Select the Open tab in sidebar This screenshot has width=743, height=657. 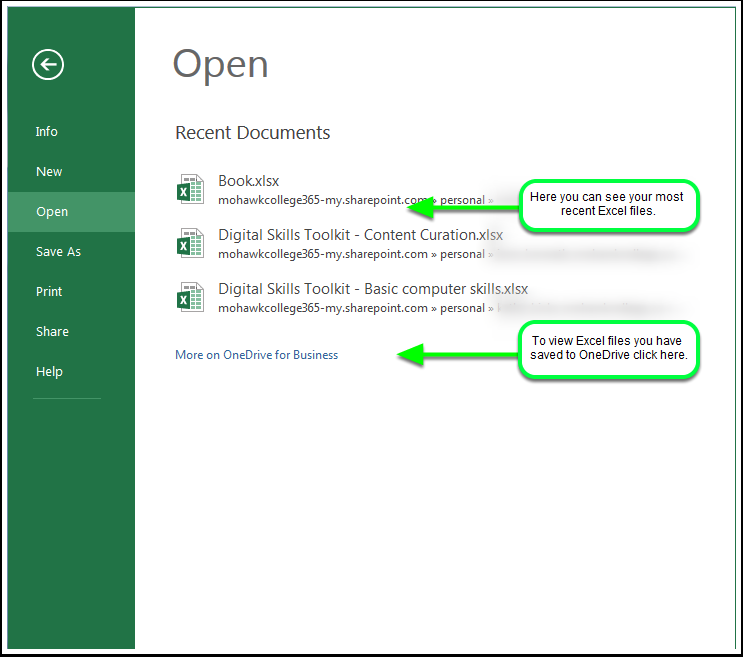point(52,212)
